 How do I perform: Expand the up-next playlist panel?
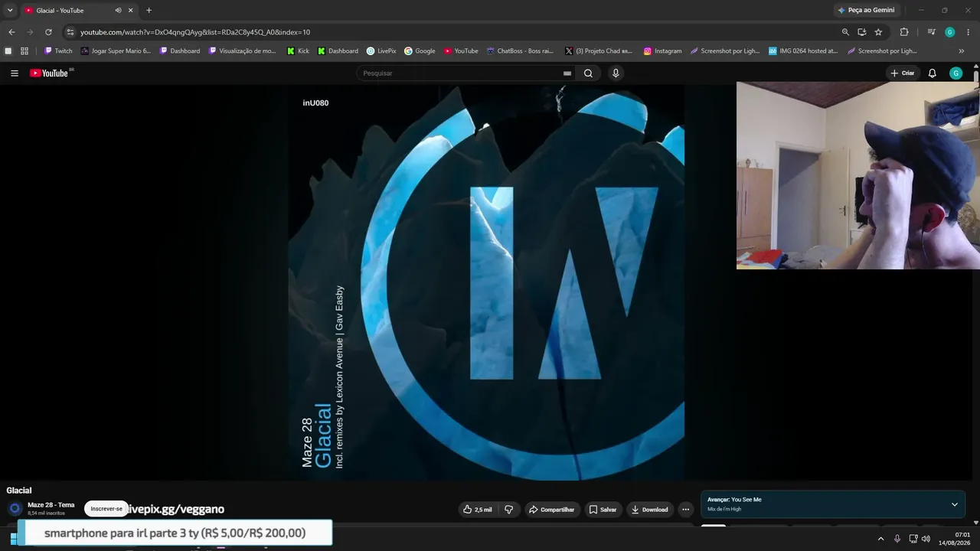(954, 504)
